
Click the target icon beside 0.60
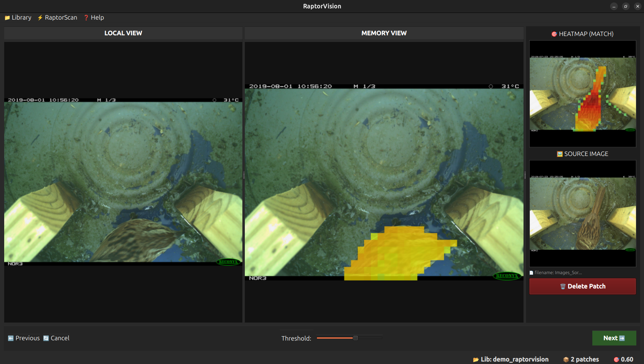tap(616, 359)
